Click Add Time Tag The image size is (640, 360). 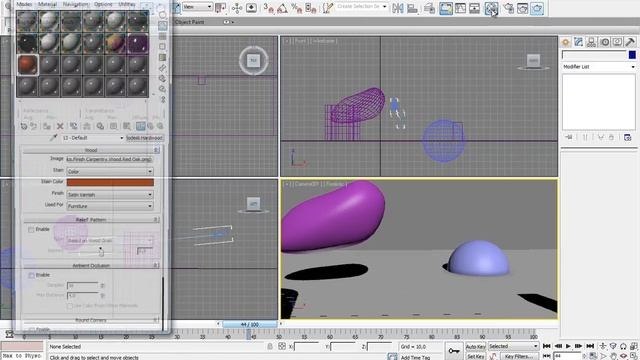(x=416, y=357)
